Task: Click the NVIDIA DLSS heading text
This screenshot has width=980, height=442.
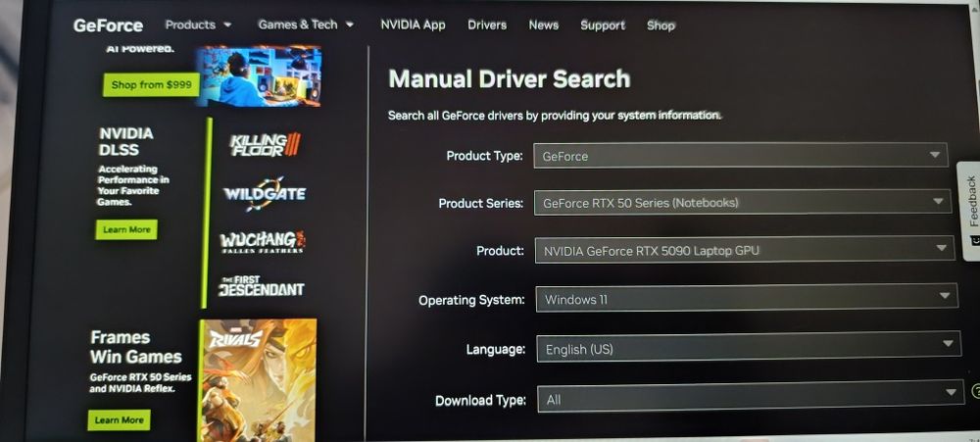Action: point(125,141)
